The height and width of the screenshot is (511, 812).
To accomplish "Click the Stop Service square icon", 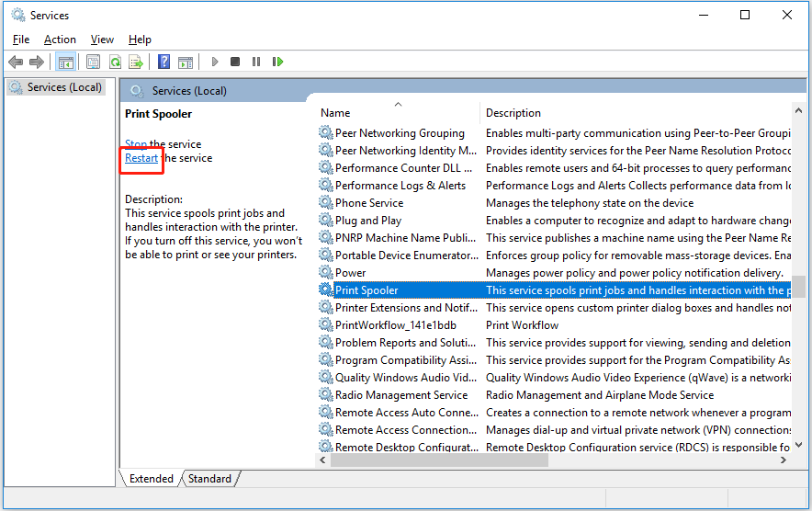I will (x=235, y=62).
